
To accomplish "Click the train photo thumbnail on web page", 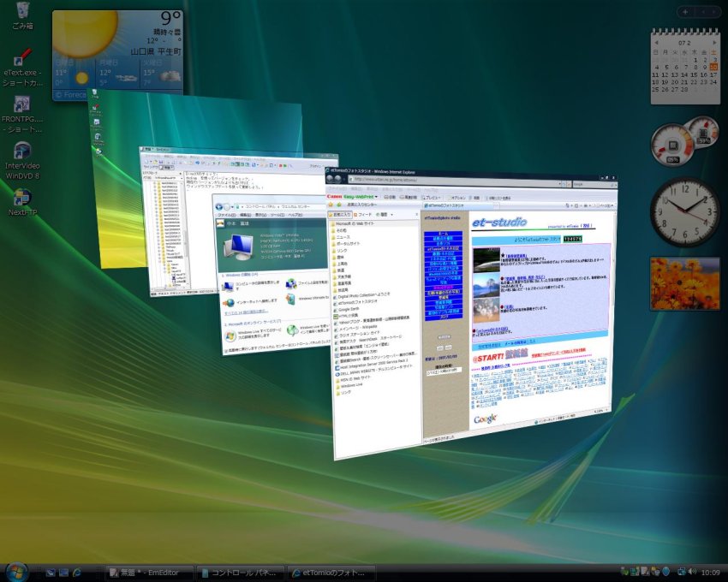I will click(486, 259).
